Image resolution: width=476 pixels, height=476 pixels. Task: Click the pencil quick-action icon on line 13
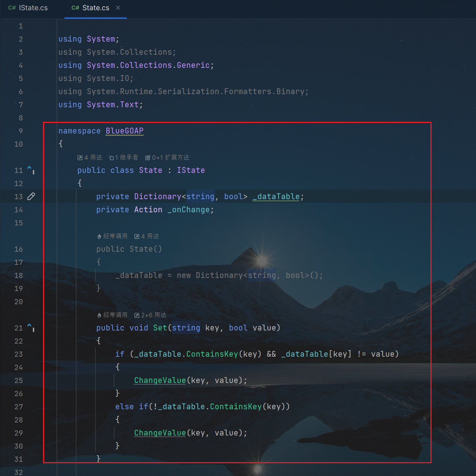31,196
